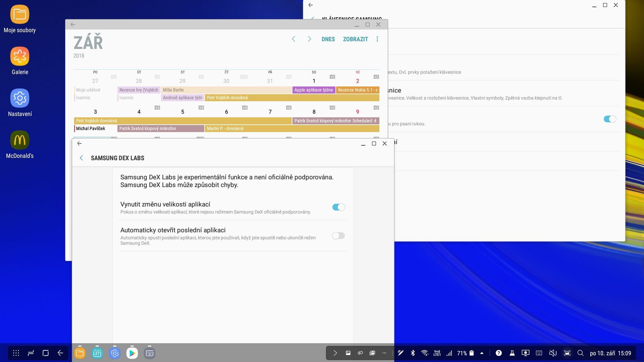Go to the next month in calendar
The height and width of the screenshot is (362, 644).
pyautogui.click(x=309, y=39)
